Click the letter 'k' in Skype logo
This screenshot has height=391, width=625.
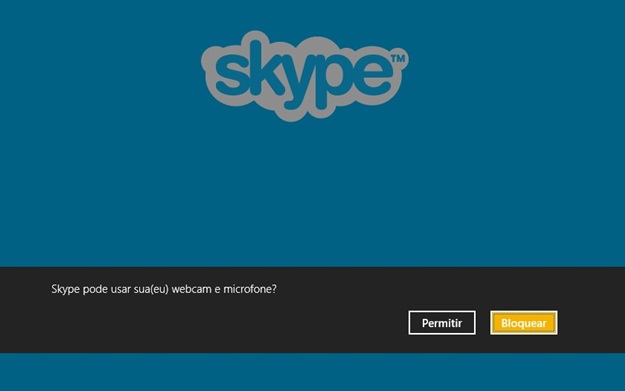(266, 68)
